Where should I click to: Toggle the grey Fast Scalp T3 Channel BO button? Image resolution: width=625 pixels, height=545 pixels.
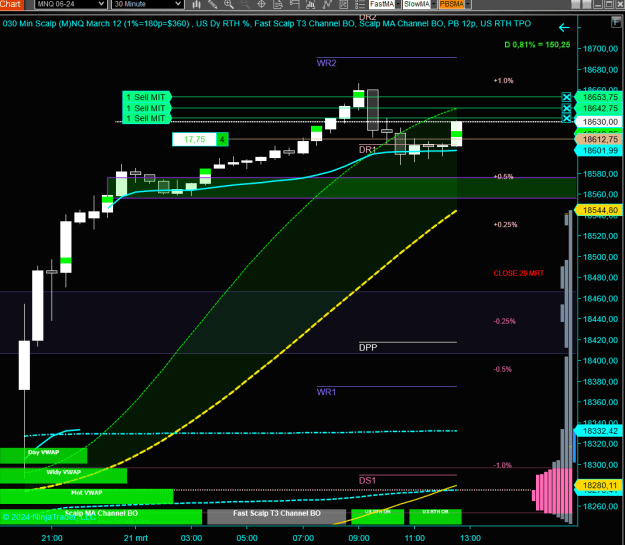click(x=277, y=516)
